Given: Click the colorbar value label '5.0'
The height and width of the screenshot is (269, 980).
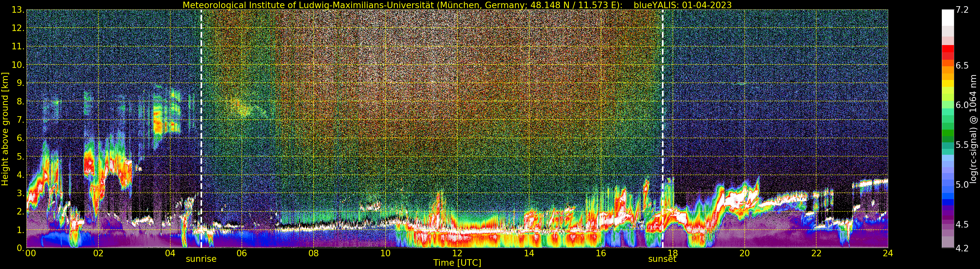Looking at the screenshot, I should pos(962,184).
